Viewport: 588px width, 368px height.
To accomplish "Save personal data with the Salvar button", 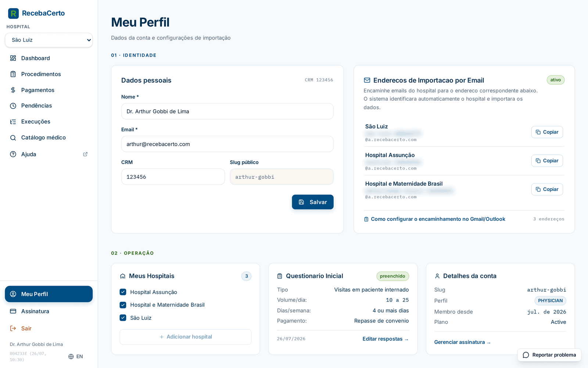I will 313,202.
